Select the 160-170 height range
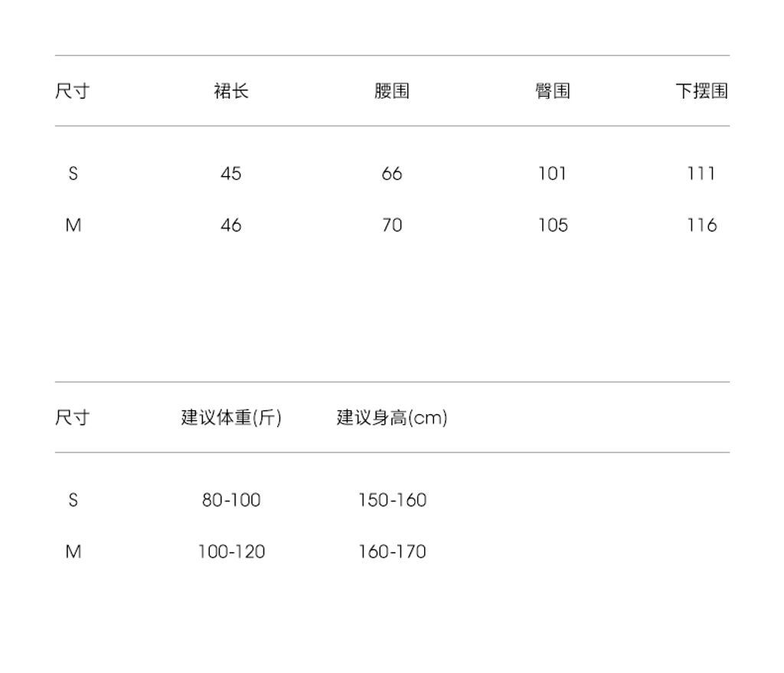Screen dimensions: 784x673 [x=392, y=551]
